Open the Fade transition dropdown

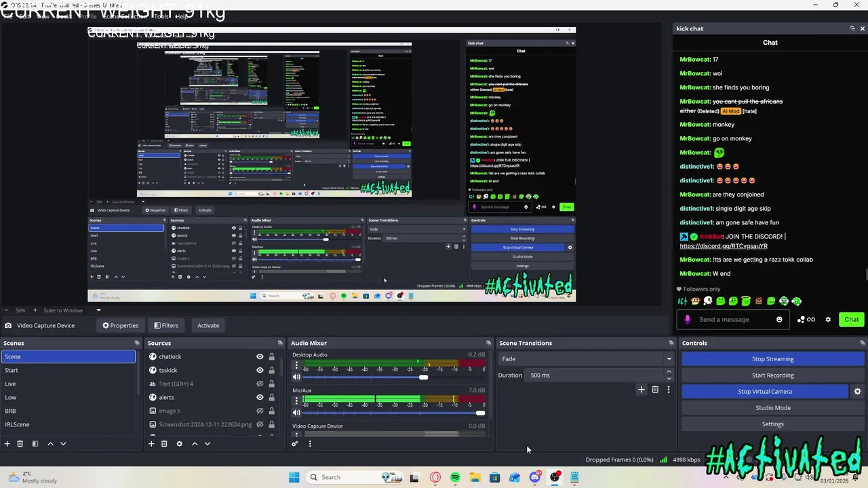(x=586, y=359)
